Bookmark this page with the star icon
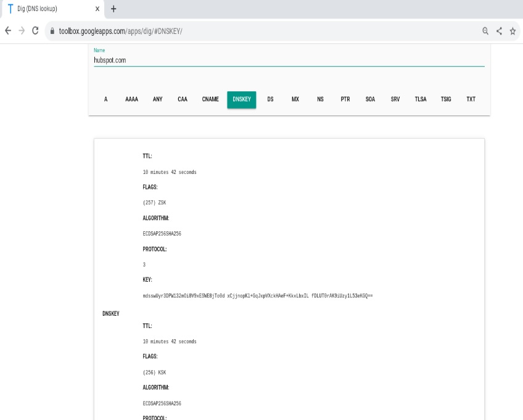The width and height of the screenshot is (523, 420). [x=513, y=31]
